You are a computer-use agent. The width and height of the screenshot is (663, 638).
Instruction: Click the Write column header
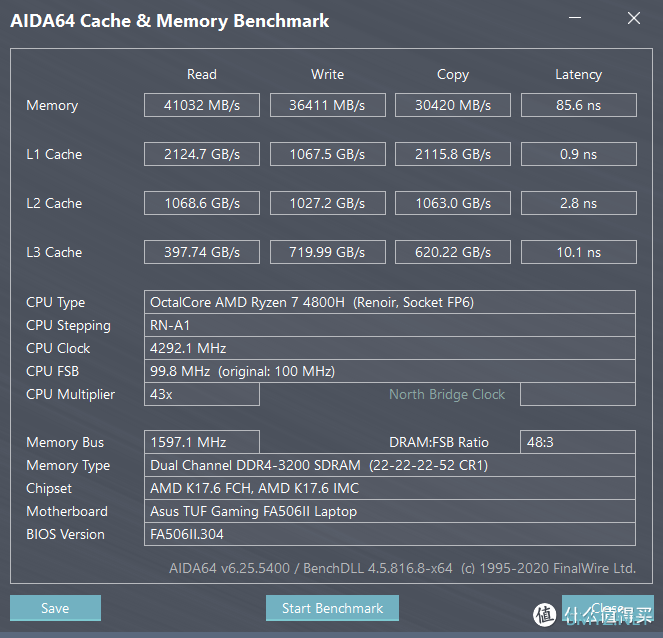pos(327,74)
